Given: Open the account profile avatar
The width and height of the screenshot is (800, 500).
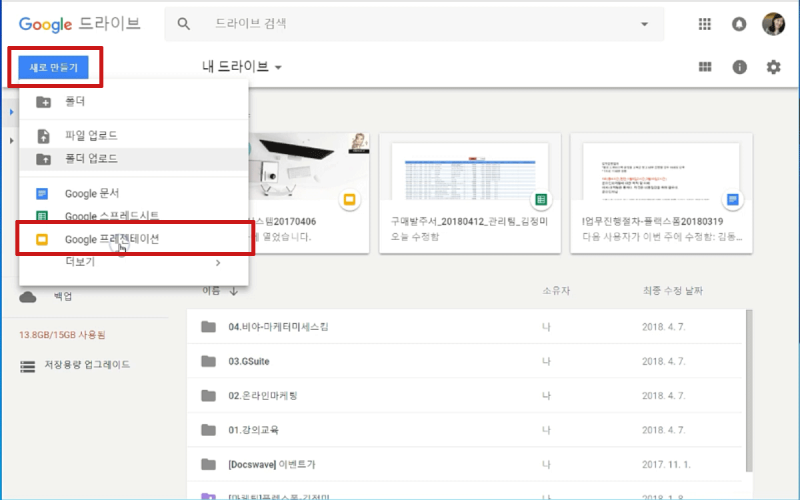Looking at the screenshot, I should [x=773, y=24].
